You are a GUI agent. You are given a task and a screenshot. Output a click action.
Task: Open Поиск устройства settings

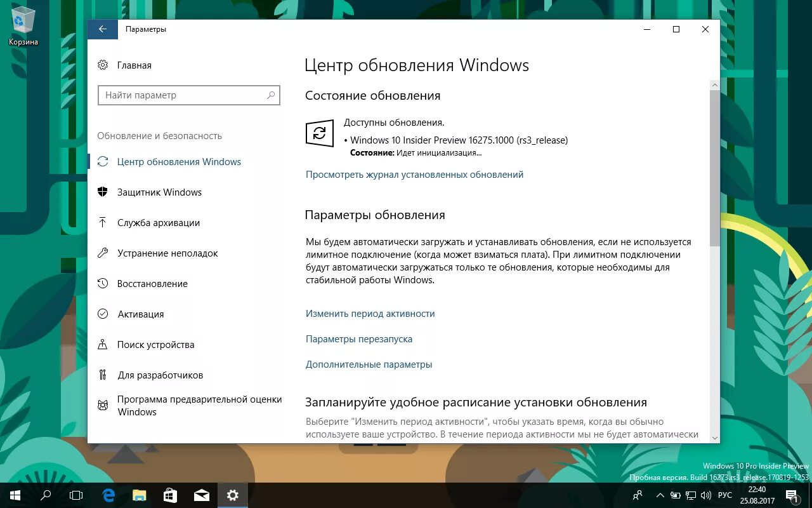(156, 344)
